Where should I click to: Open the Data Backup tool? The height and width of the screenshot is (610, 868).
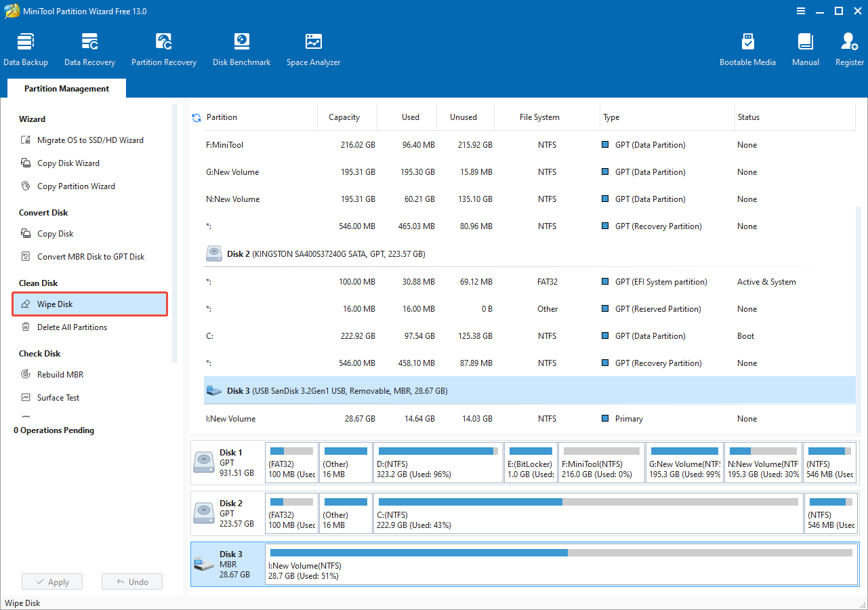[26, 47]
